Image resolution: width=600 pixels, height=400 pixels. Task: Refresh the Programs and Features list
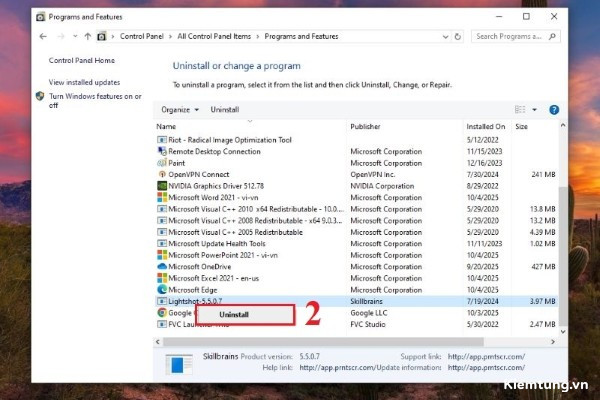tap(457, 37)
